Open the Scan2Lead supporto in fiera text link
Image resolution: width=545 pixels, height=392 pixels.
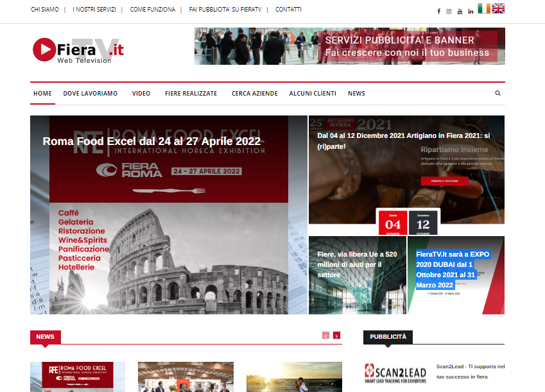pyautogui.click(x=471, y=371)
